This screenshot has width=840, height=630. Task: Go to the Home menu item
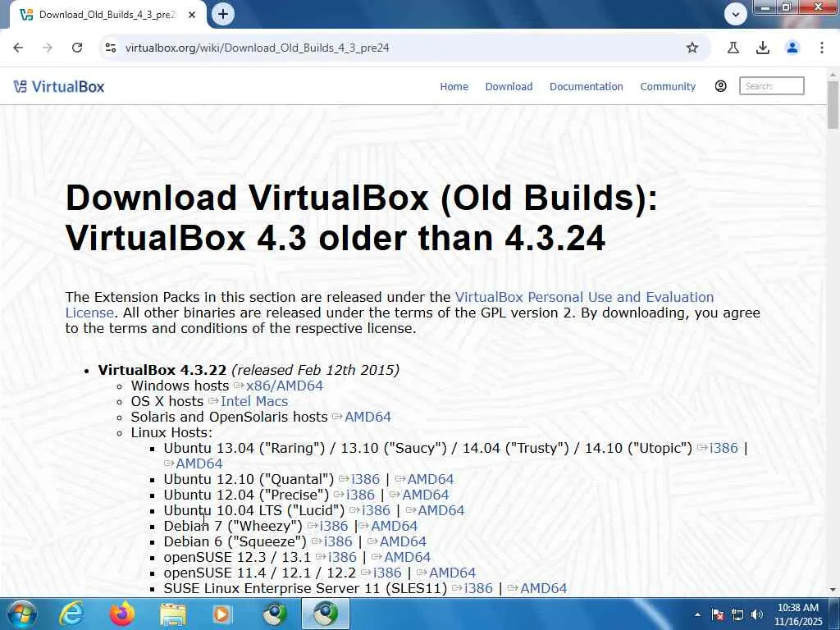454,86
